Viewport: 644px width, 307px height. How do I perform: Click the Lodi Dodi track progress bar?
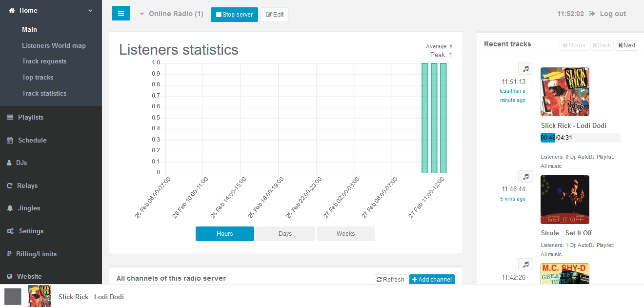[580, 138]
